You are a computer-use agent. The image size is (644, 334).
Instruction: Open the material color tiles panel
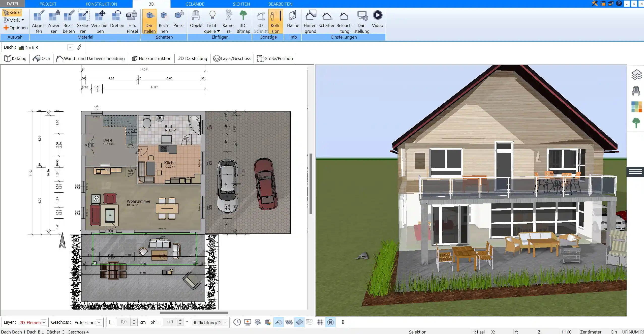[x=636, y=107]
